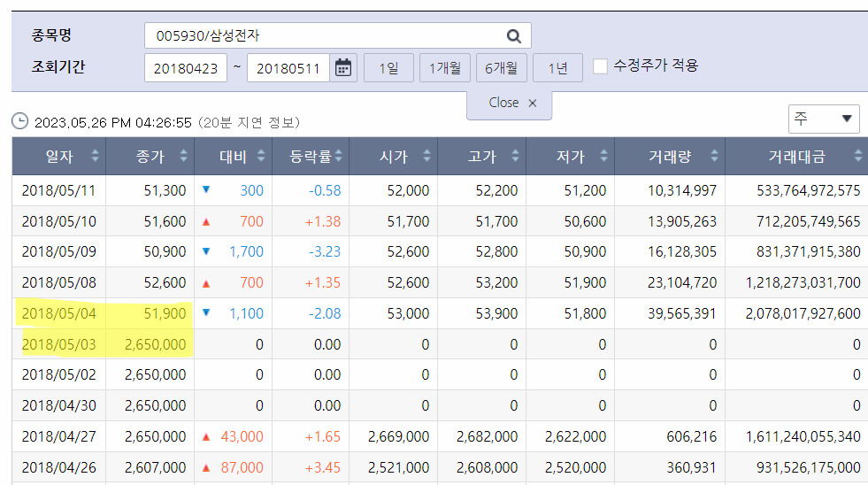Screen dimensions: 868x485
Task: Click change rate -3.23
Action: point(325,252)
